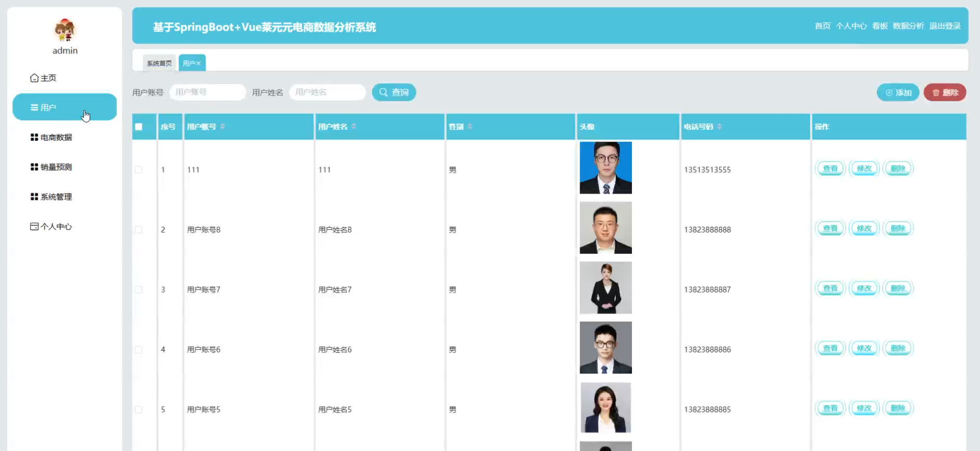Click the admin avatar image
This screenshot has width=980, height=451.
coord(65,30)
